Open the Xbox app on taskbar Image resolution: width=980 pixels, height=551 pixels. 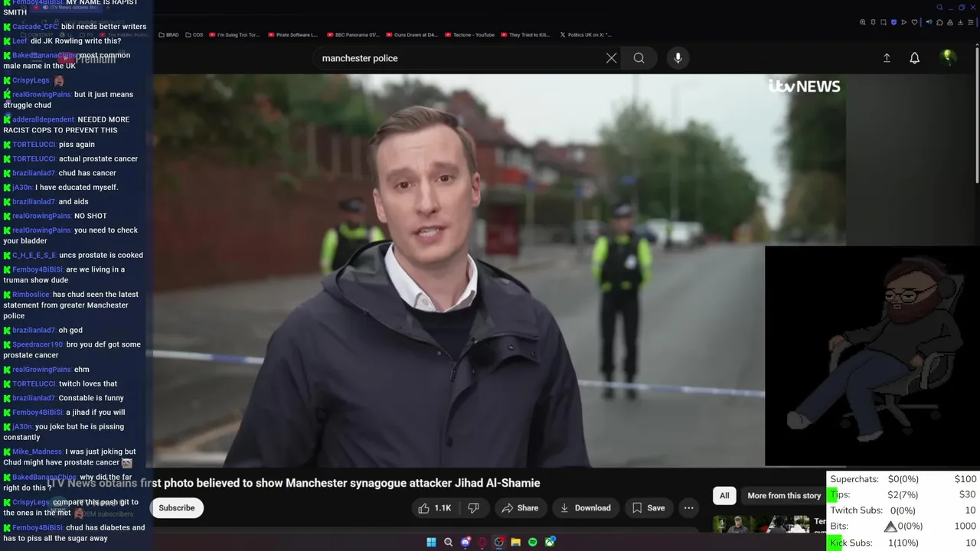[550, 543]
